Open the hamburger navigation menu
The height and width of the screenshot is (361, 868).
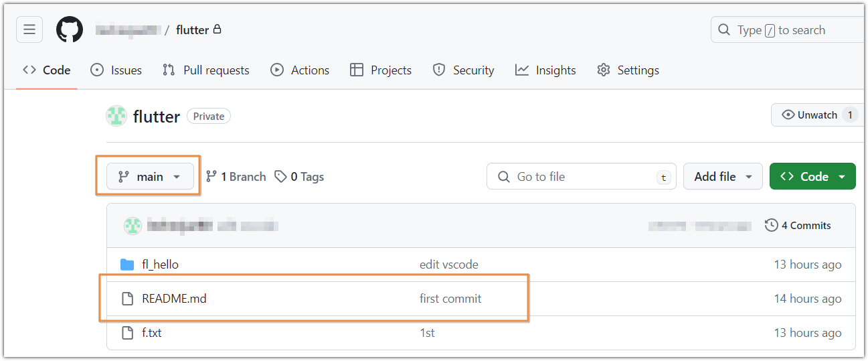[29, 29]
